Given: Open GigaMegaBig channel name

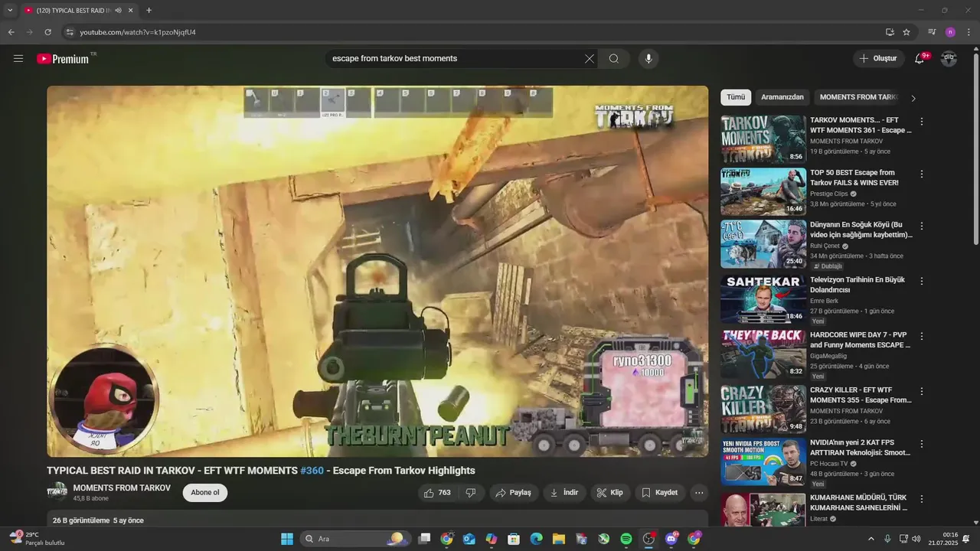Looking at the screenshot, I should click(828, 356).
